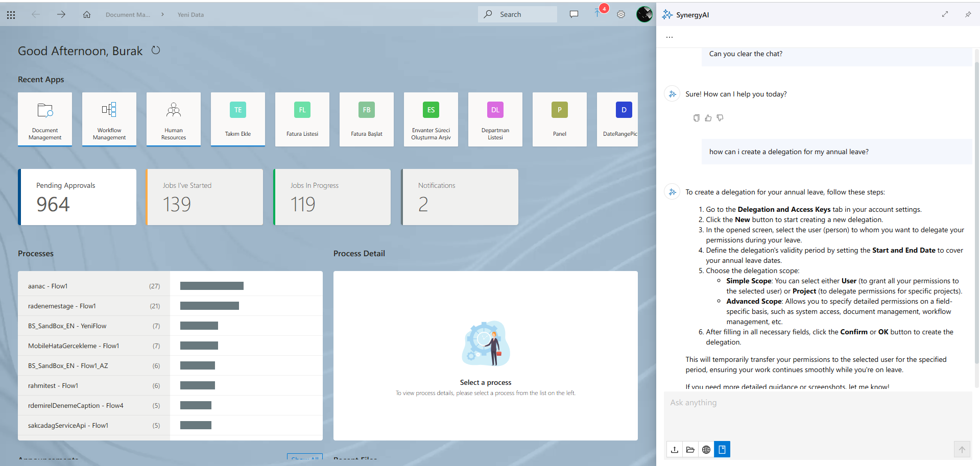Open Workflow Management app tile
Viewport: 980px width, 466px height.
click(x=109, y=119)
